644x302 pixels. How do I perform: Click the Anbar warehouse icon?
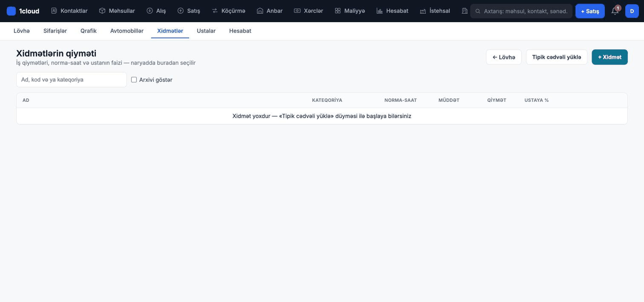tap(260, 11)
